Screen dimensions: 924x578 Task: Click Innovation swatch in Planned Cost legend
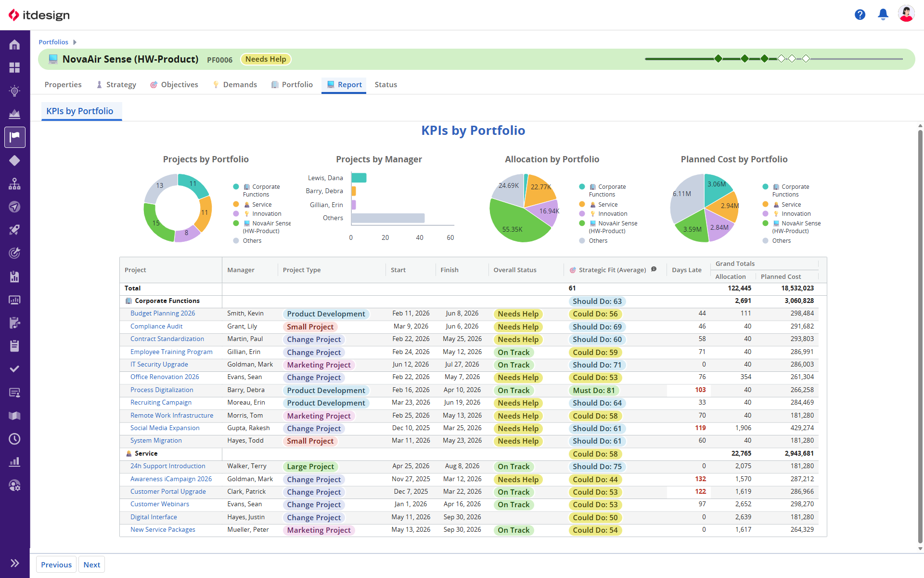pyautogui.click(x=765, y=214)
